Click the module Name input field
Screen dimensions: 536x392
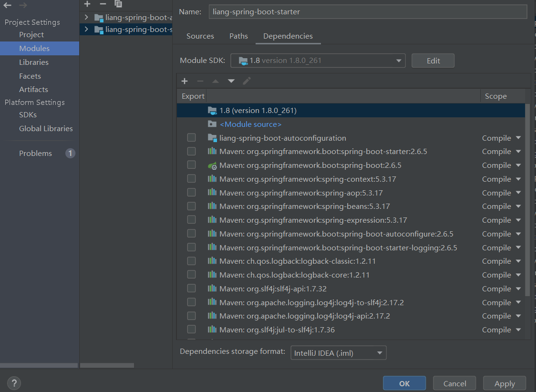pos(368,11)
